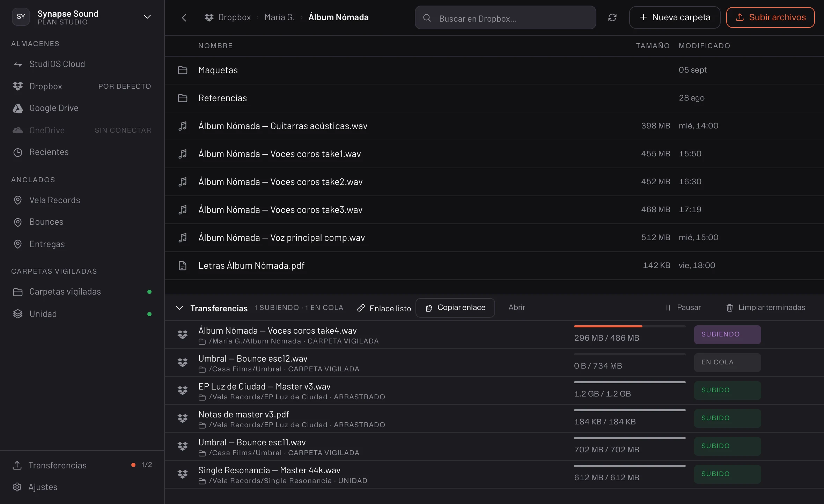Click the search magnifier icon

tap(427, 18)
